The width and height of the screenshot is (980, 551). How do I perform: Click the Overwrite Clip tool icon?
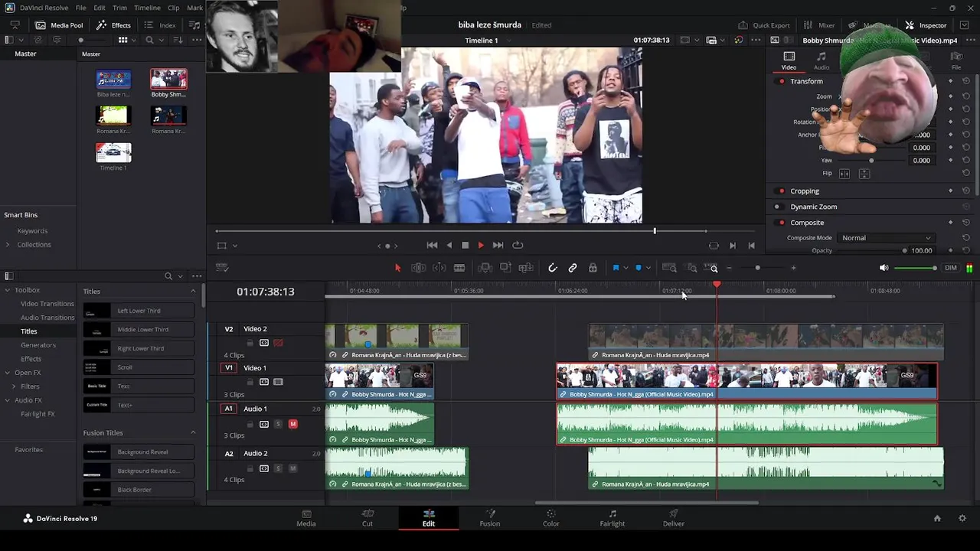coord(505,268)
